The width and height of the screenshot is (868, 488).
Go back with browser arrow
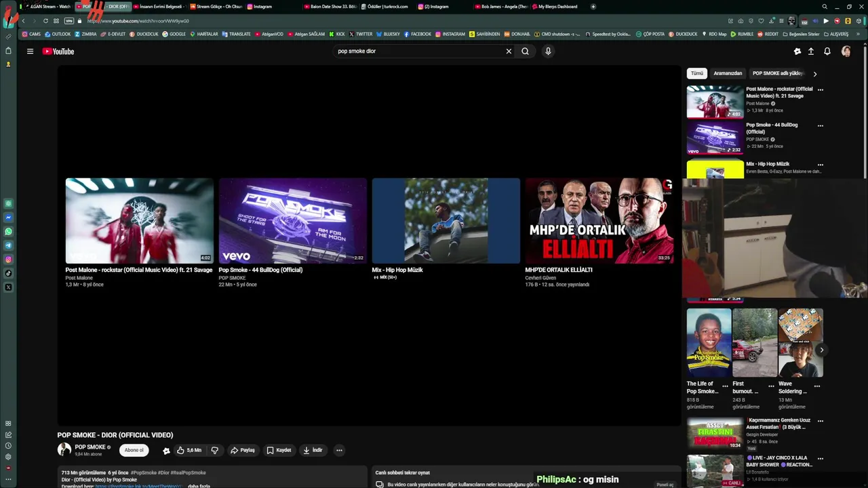[23, 21]
